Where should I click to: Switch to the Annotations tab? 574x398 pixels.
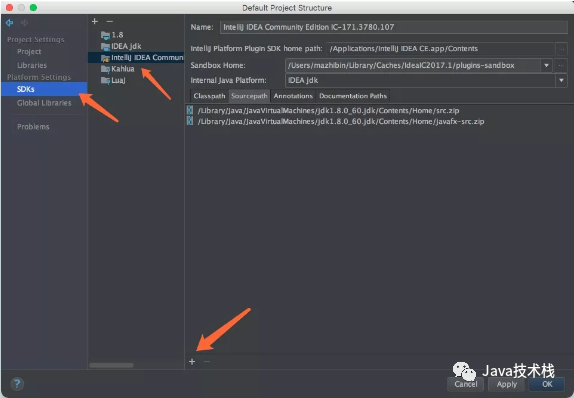(x=293, y=96)
